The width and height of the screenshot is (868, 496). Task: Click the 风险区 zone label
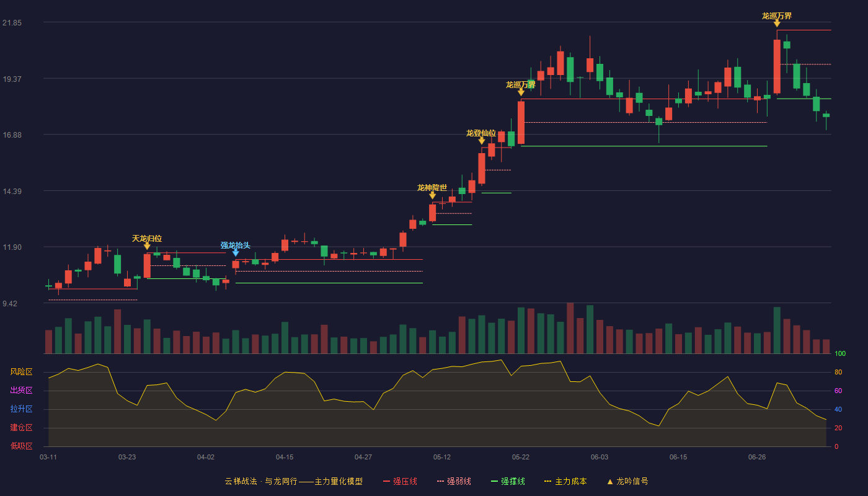(x=21, y=372)
